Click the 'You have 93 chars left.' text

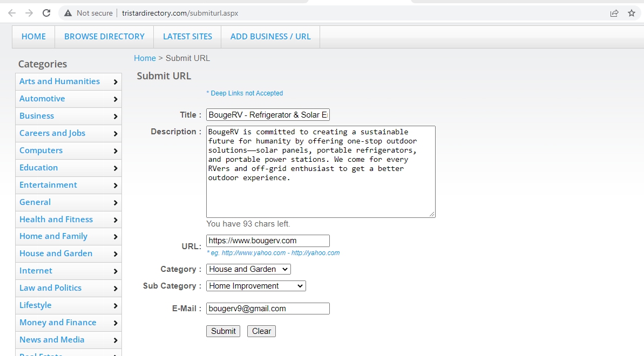pos(248,224)
